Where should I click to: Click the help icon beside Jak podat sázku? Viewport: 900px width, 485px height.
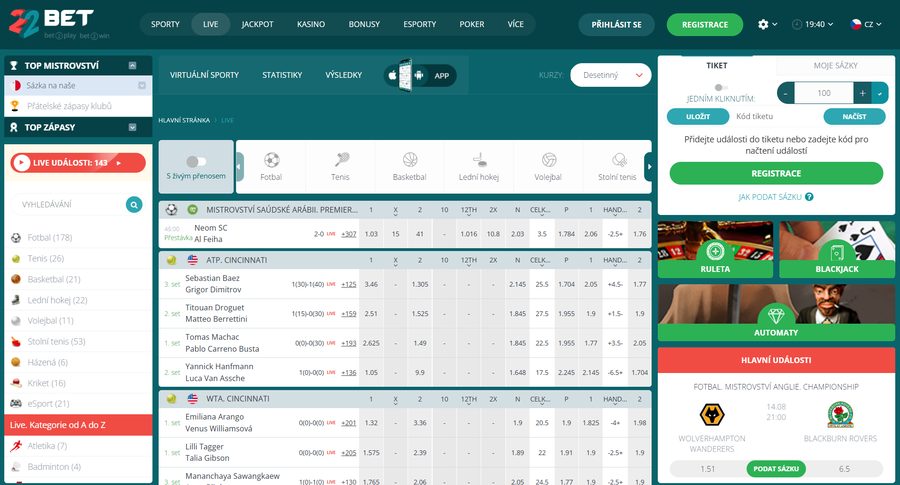tap(809, 197)
